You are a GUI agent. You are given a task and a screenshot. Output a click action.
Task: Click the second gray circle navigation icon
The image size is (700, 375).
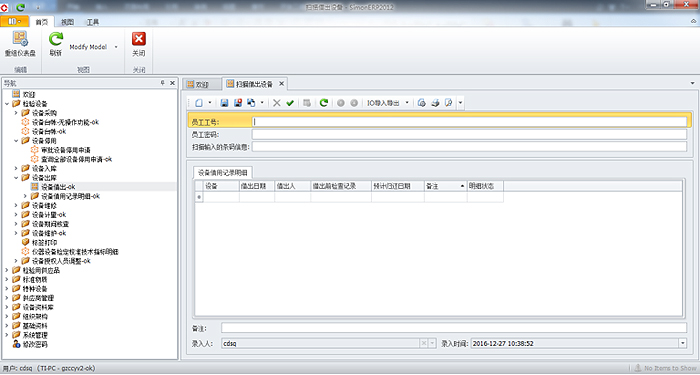point(354,103)
